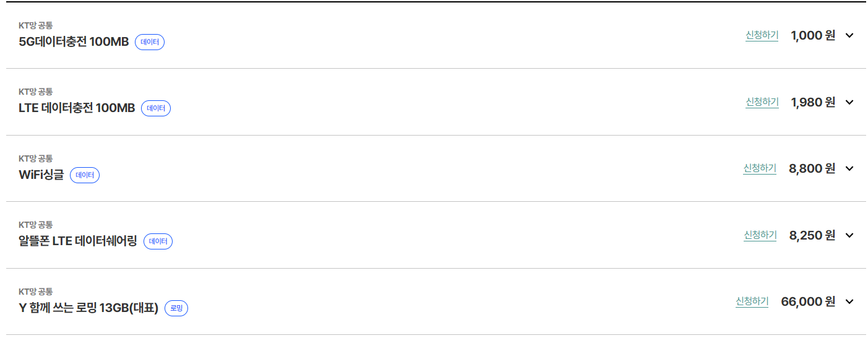Apply for WiFi싱글 via 신청하기
Image resolution: width=868 pixels, height=338 pixels.
coord(760,168)
